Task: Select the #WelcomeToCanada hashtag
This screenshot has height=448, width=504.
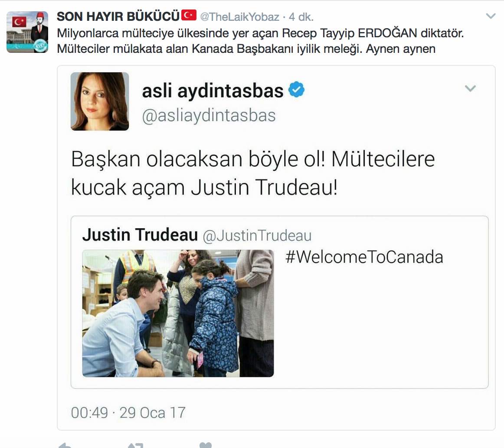Action: [364, 257]
